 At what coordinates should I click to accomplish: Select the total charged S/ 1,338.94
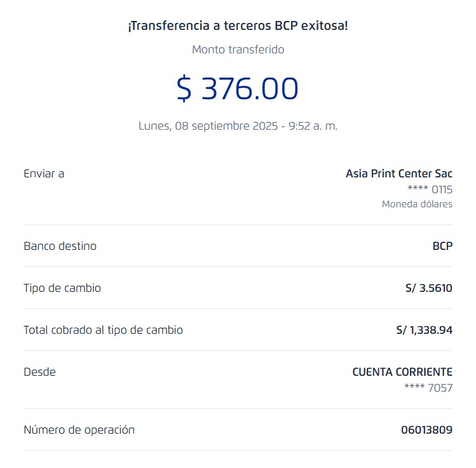(424, 330)
